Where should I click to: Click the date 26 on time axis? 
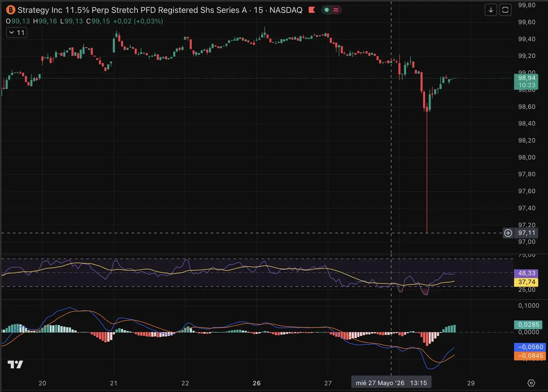pos(257,383)
